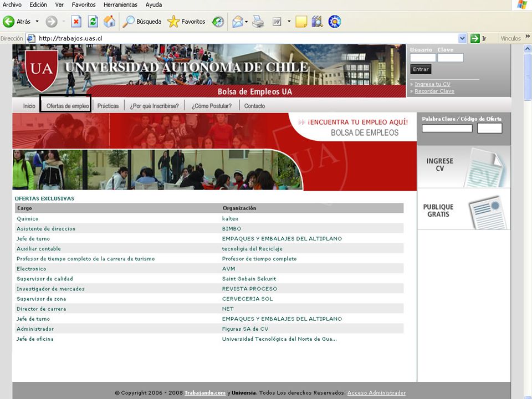Expand the Vínculos toolbar chevron
The height and width of the screenshot is (399, 532).
pyautogui.click(x=528, y=36)
